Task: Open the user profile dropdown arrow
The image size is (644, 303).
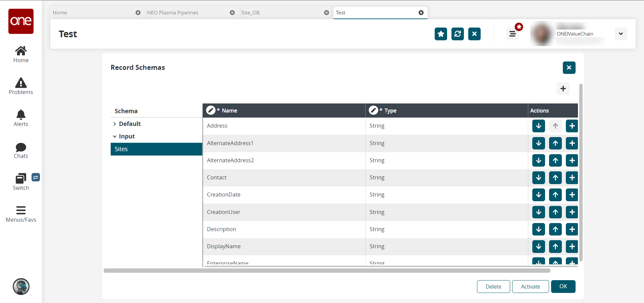Action: click(621, 34)
